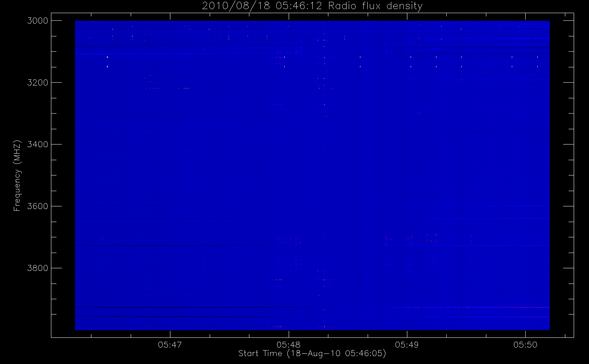Click the 'Start Time (18-Aug-10 05:46:05)' label
Viewport: 589px width, 364px height.
coord(312,353)
